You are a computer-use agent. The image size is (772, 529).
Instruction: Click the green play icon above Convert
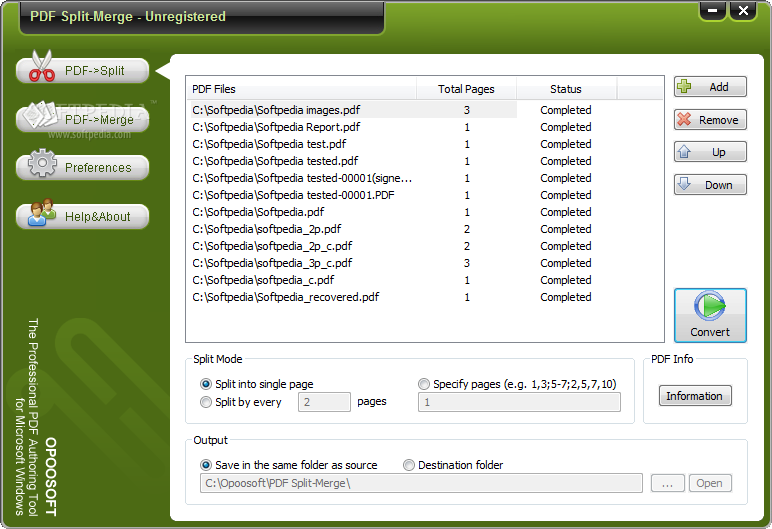[x=709, y=306]
